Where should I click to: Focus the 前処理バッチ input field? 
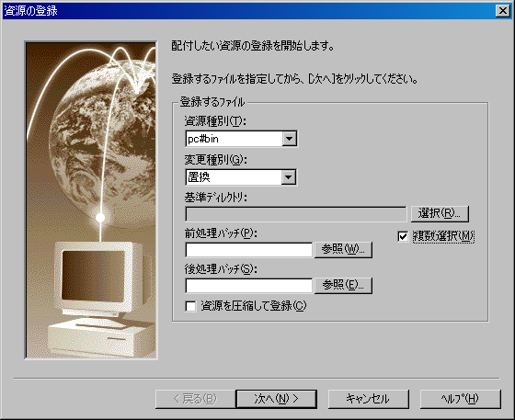[x=248, y=250]
